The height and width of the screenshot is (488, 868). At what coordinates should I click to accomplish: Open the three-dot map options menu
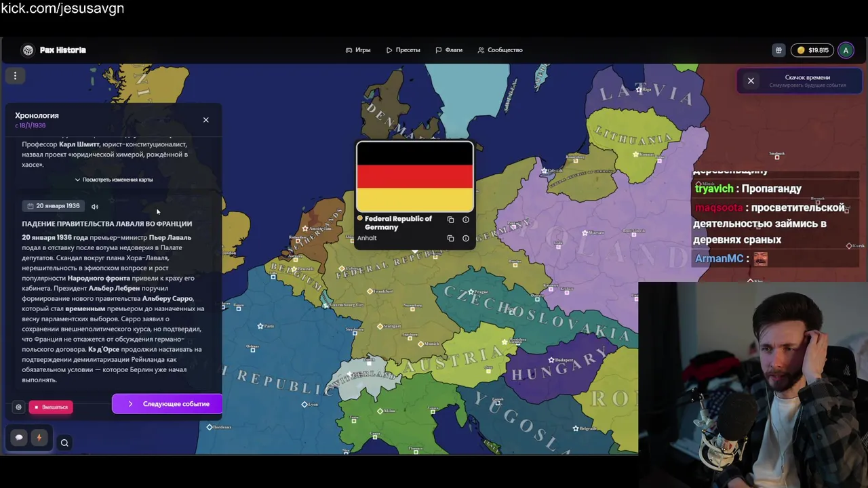point(15,76)
